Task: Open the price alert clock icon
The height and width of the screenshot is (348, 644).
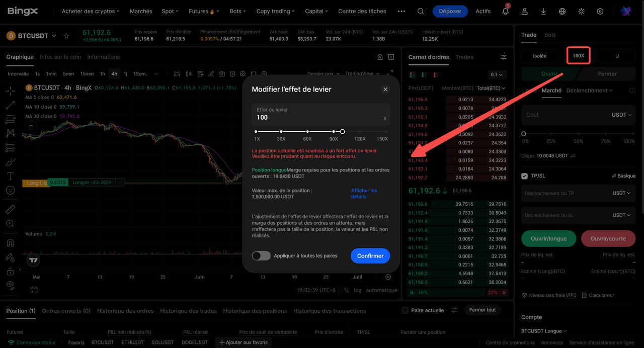Action: tap(232, 74)
